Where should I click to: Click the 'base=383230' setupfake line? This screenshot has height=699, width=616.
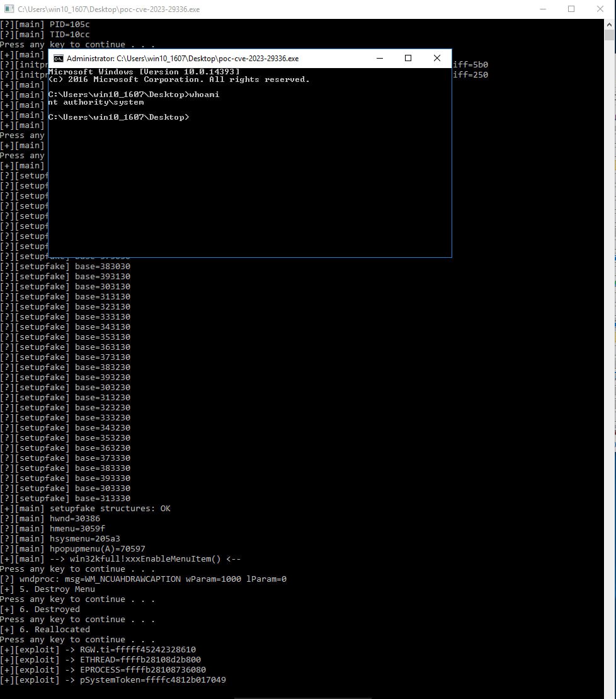coord(65,367)
